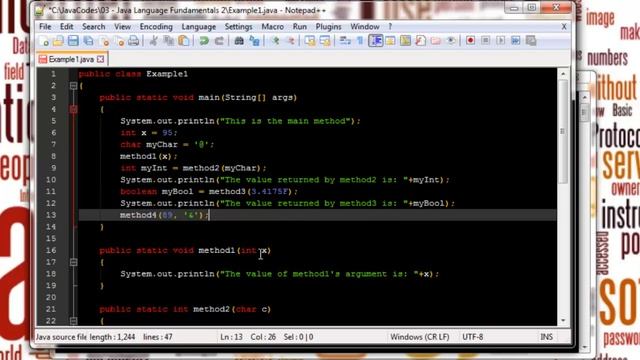Viewport: 640px width, 360px height.
Task: Click Ln : 13 in status bar
Action: tap(231, 337)
